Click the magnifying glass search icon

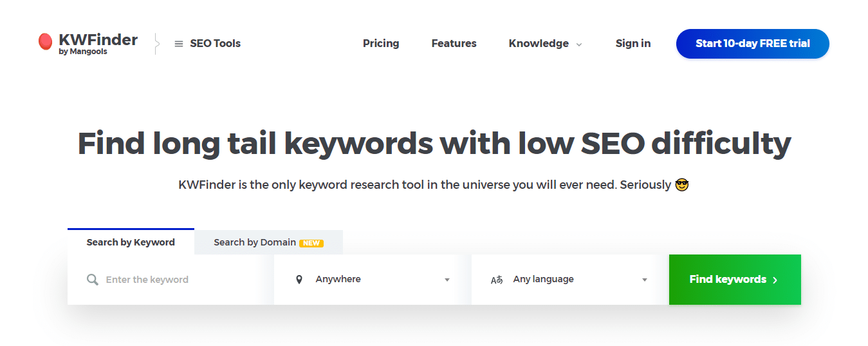pyautogui.click(x=93, y=280)
